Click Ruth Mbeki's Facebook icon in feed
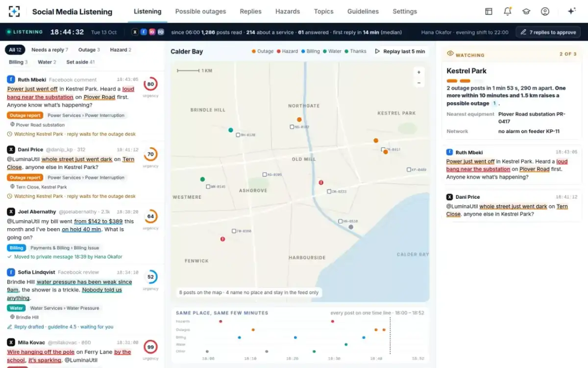Viewport: 588px width, 368px height. point(11,79)
